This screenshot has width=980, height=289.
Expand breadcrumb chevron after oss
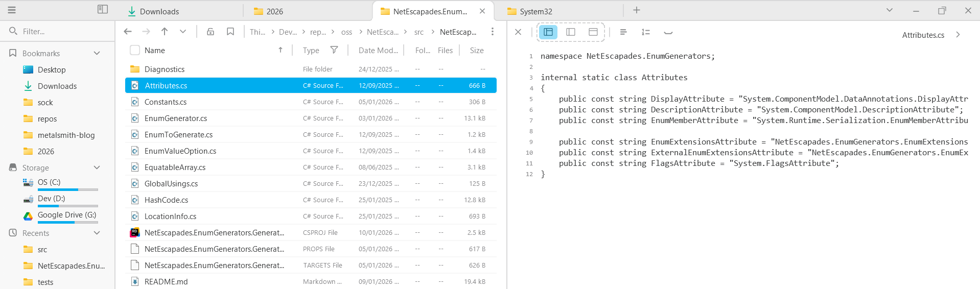(x=361, y=32)
